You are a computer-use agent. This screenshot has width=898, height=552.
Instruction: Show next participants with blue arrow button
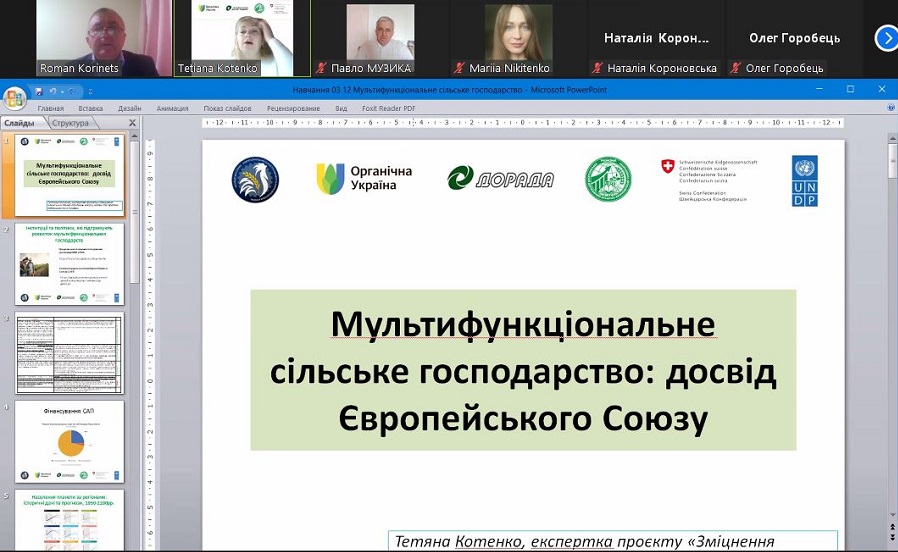point(886,38)
